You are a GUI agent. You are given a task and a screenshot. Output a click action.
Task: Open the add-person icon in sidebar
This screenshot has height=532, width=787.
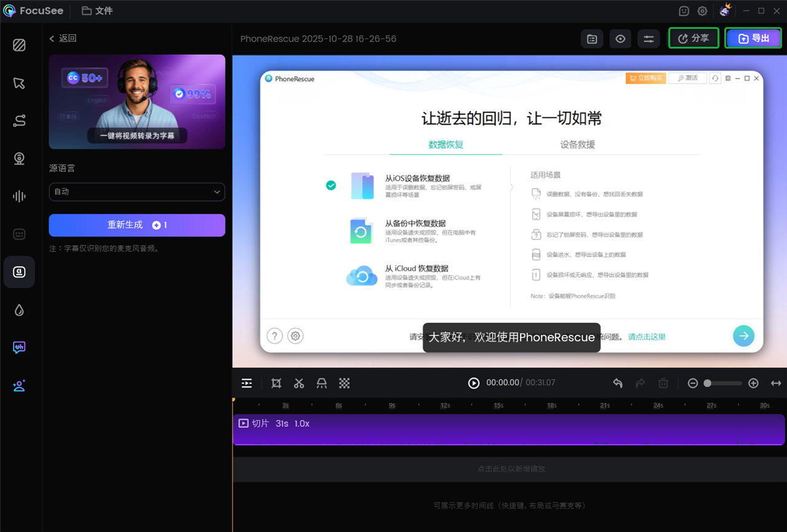[19, 386]
